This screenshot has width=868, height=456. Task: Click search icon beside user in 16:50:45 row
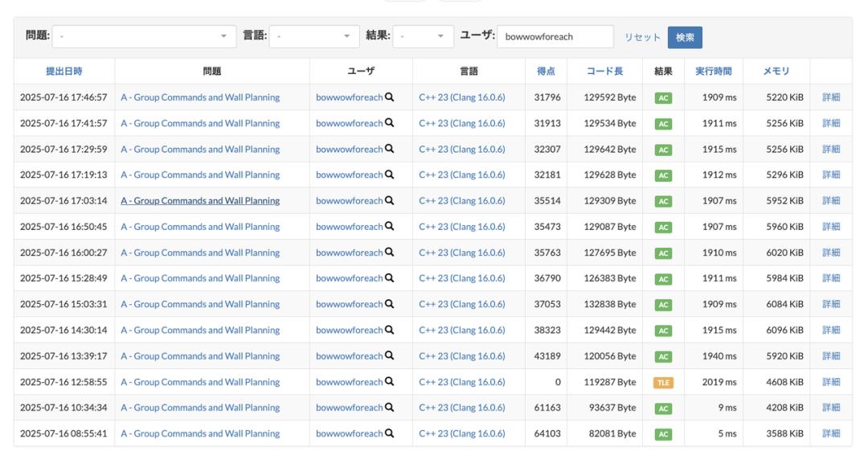390,226
